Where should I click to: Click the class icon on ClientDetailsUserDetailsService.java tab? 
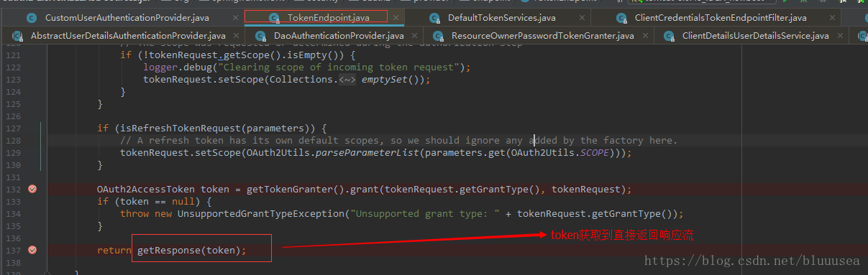tap(668, 35)
